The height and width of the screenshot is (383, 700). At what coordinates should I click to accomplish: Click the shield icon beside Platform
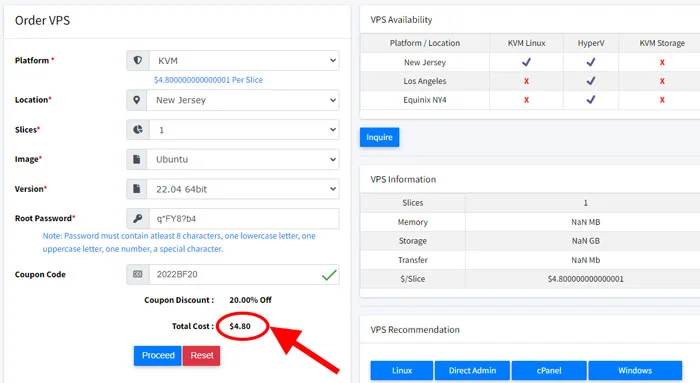(138, 60)
